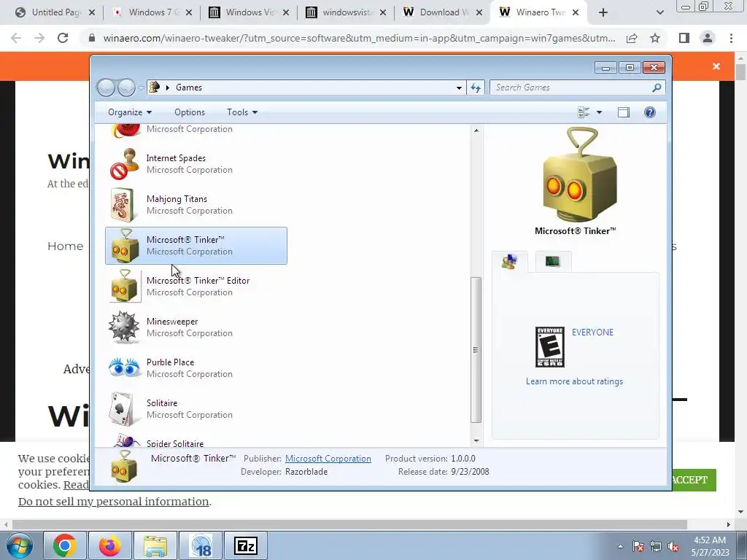The height and width of the screenshot is (560, 747).
Task: Accept cookies with the ACCEPT button
Action: click(x=694, y=480)
